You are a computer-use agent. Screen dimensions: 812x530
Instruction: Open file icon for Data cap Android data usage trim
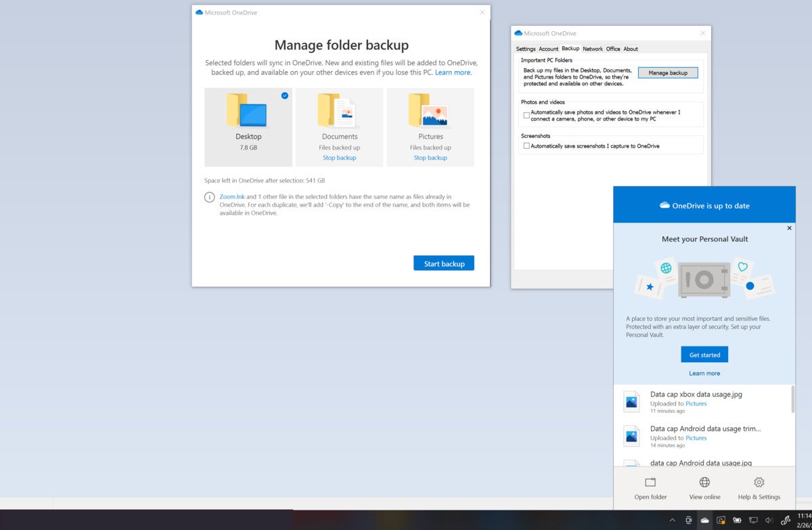(x=631, y=436)
